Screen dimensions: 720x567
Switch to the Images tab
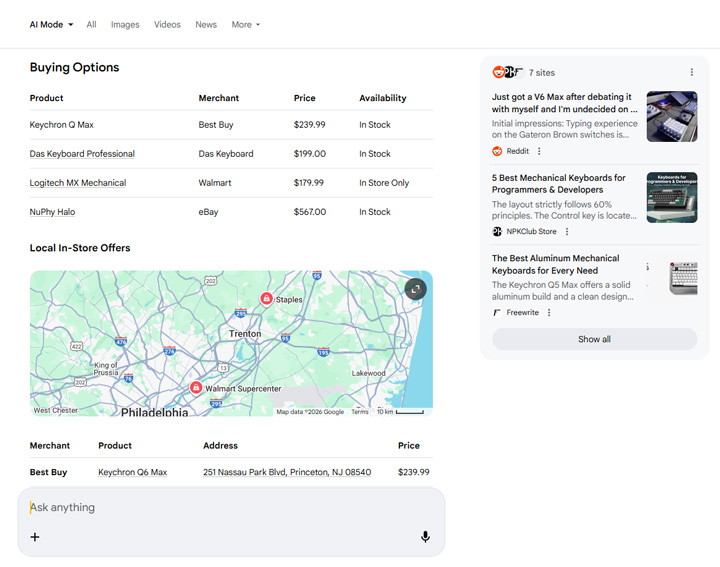(125, 24)
